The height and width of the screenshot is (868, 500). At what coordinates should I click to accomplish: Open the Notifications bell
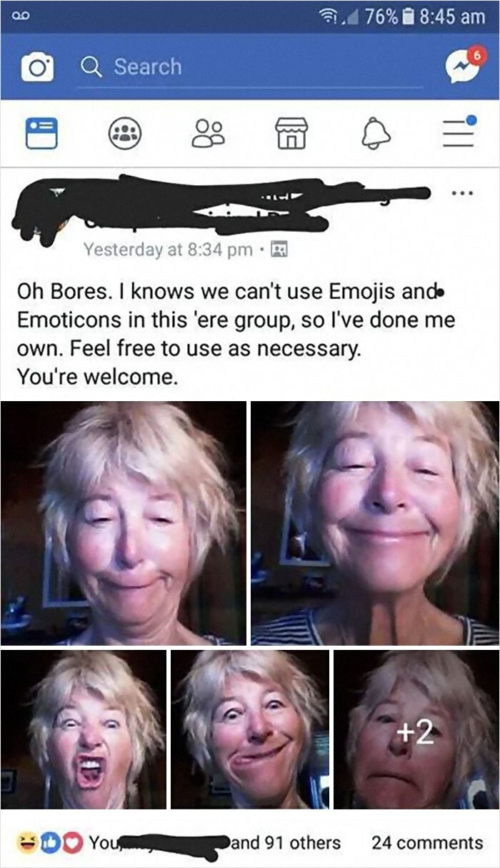pyautogui.click(x=374, y=134)
